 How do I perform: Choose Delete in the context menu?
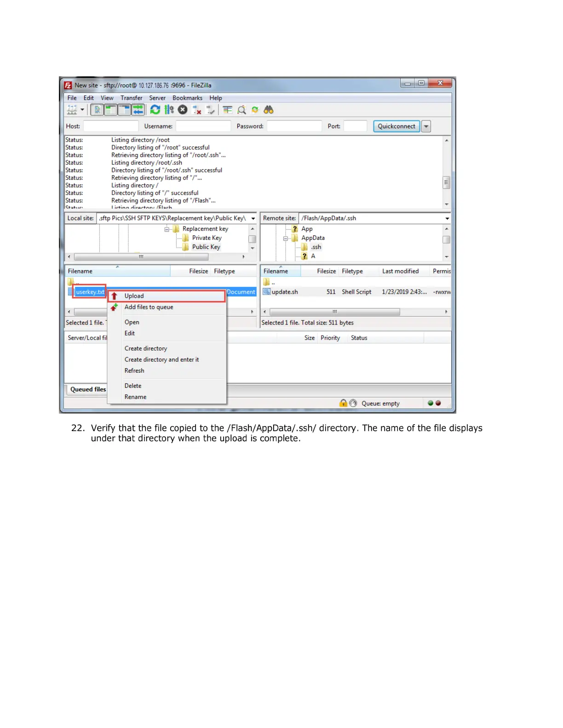(167, 386)
